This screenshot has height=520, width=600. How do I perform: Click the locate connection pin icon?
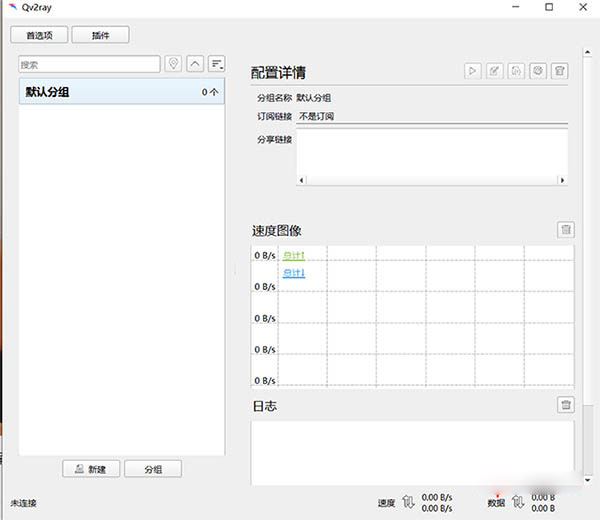173,64
